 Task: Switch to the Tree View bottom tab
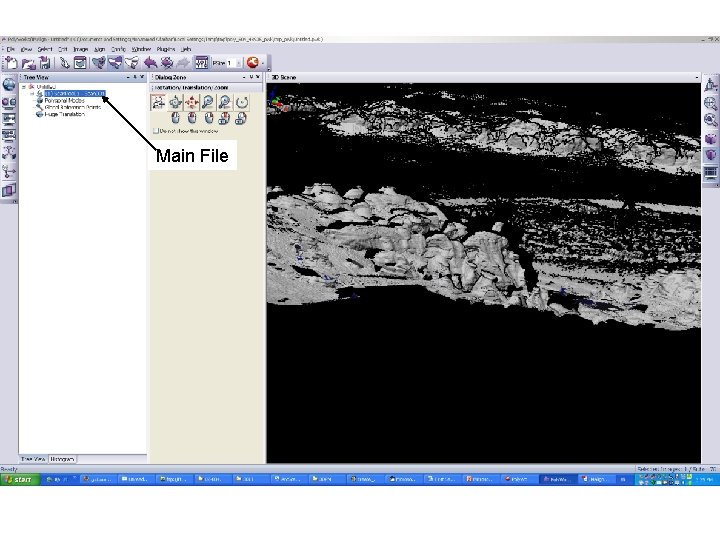point(34,459)
